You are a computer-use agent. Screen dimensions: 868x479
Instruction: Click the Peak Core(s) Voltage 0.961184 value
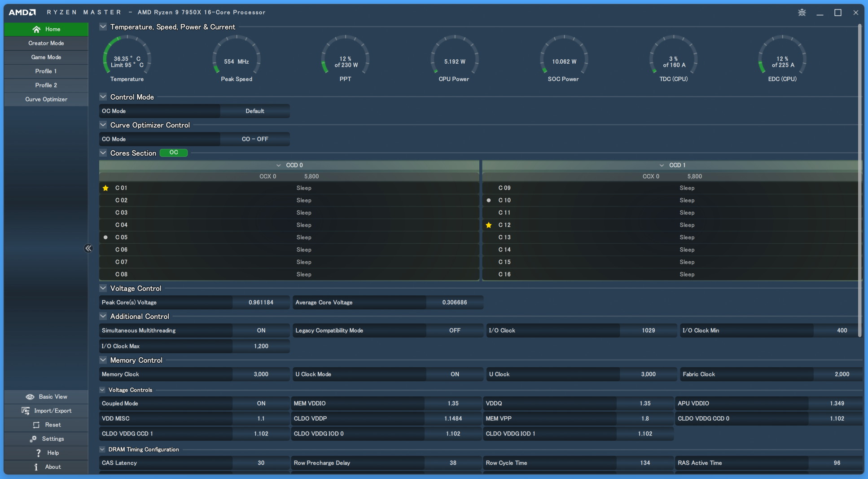point(261,303)
